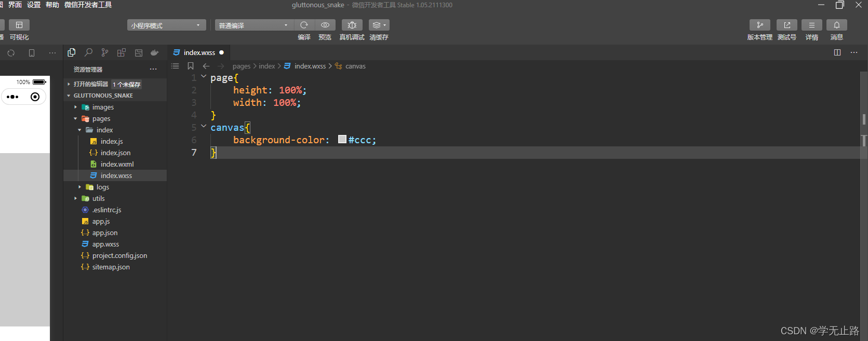Click the clear cache layers icon
The image size is (868, 341).
click(376, 25)
